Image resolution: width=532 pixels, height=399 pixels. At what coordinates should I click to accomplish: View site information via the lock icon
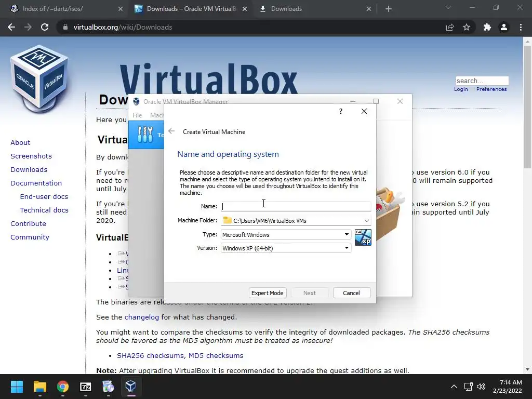(65, 27)
